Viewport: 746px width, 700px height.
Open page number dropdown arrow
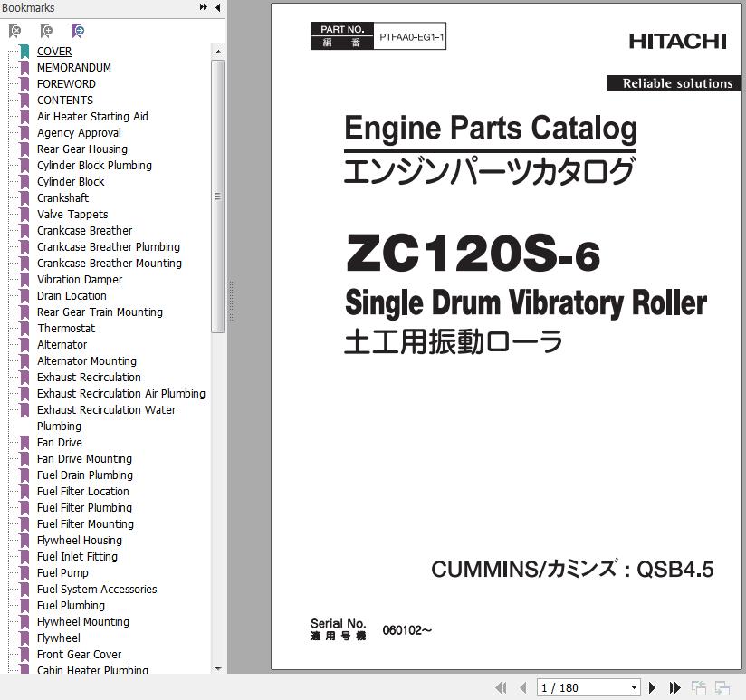[634, 687]
